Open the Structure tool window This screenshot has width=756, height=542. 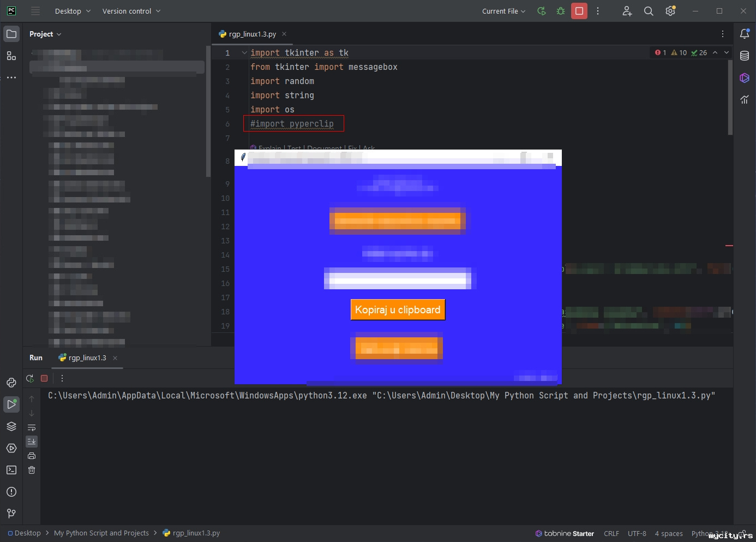click(x=11, y=56)
